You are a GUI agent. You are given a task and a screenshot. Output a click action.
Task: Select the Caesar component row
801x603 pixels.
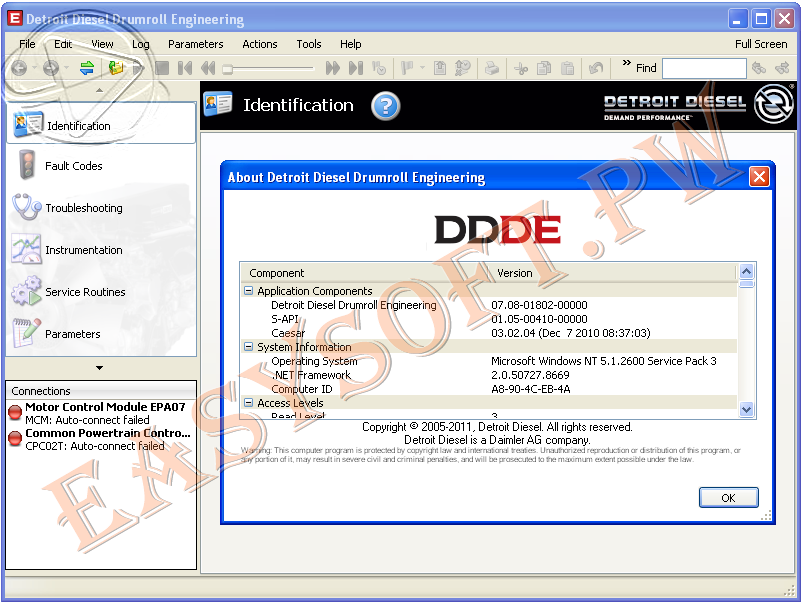click(489, 333)
